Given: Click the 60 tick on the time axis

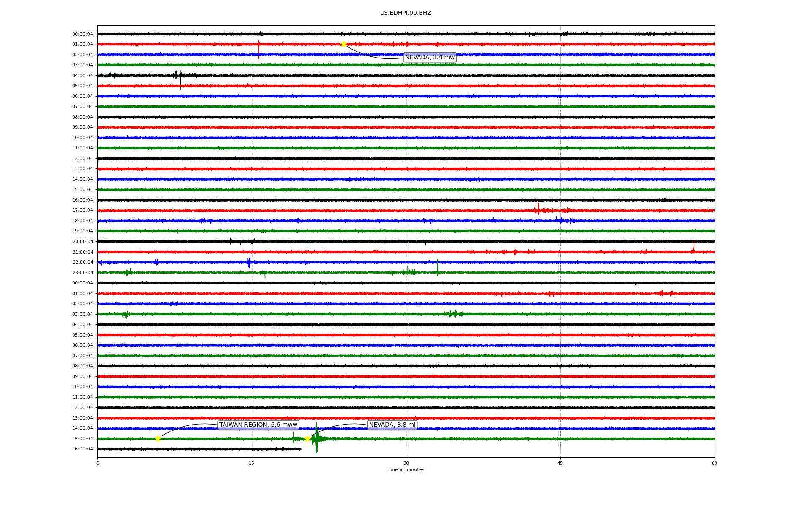Looking at the screenshot, I should [714, 463].
